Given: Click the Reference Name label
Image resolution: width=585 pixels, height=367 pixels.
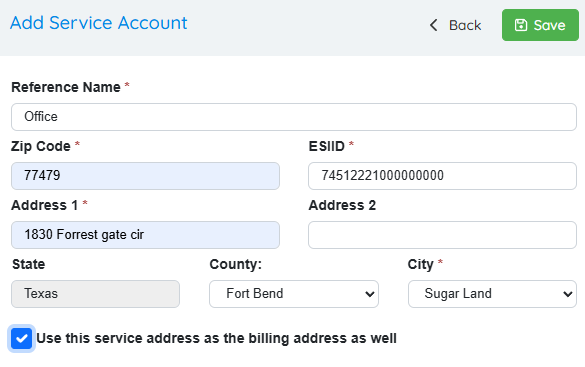Looking at the screenshot, I should point(66,87).
